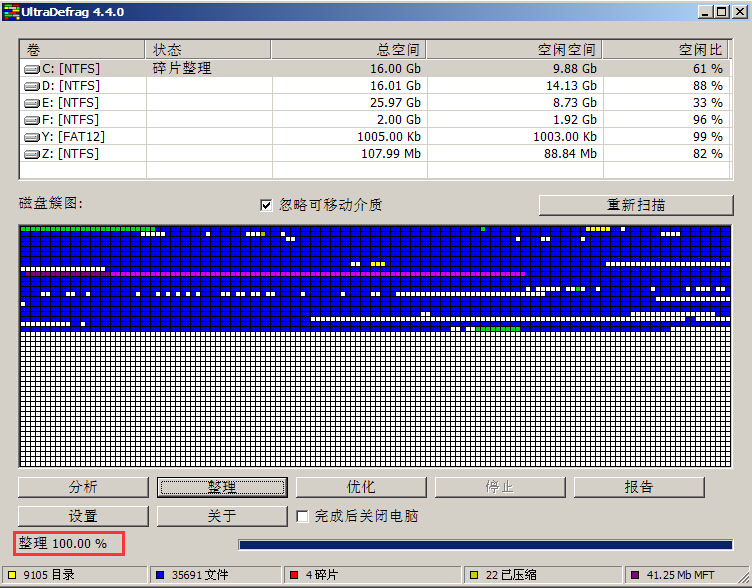Click the purple MFT legend square
The height and width of the screenshot is (588, 752).
pos(635,575)
